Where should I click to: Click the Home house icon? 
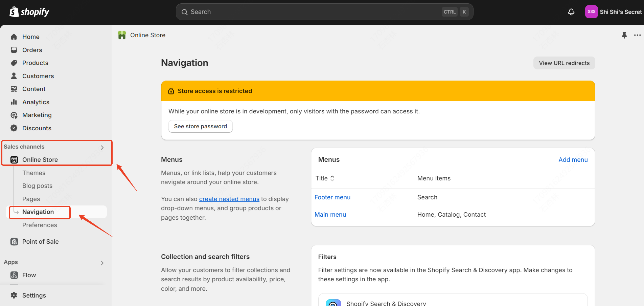point(14,37)
